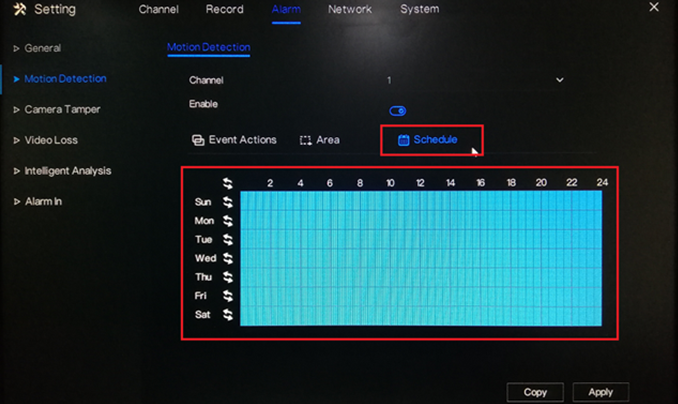Viewport: 678px width, 404px height.
Task: Select the Alarm tab
Action: click(x=286, y=9)
